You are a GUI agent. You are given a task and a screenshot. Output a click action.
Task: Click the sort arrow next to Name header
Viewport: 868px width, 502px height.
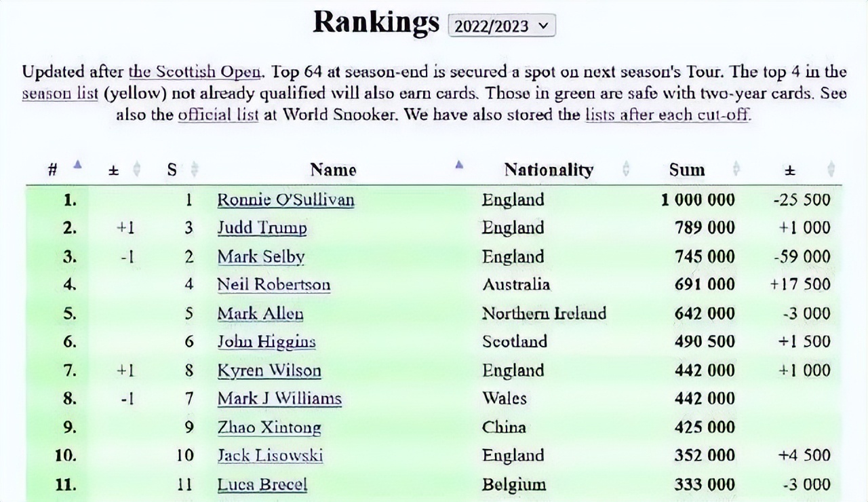(x=459, y=165)
